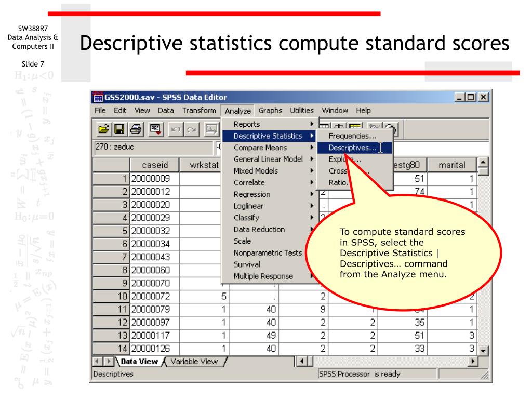This screenshot has height=399, width=532.
Task: Click the Analyze menu
Action: [238, 111]
